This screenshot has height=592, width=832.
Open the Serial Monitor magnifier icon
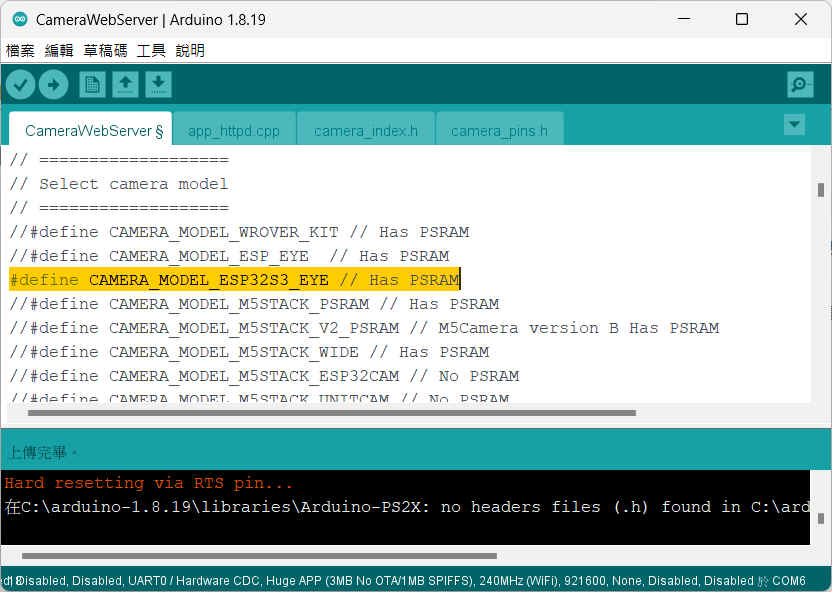[800, 84]
